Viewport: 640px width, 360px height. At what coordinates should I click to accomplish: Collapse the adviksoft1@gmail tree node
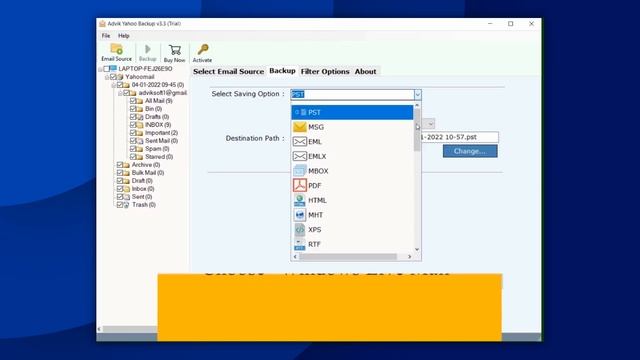(x=120, y=93)
